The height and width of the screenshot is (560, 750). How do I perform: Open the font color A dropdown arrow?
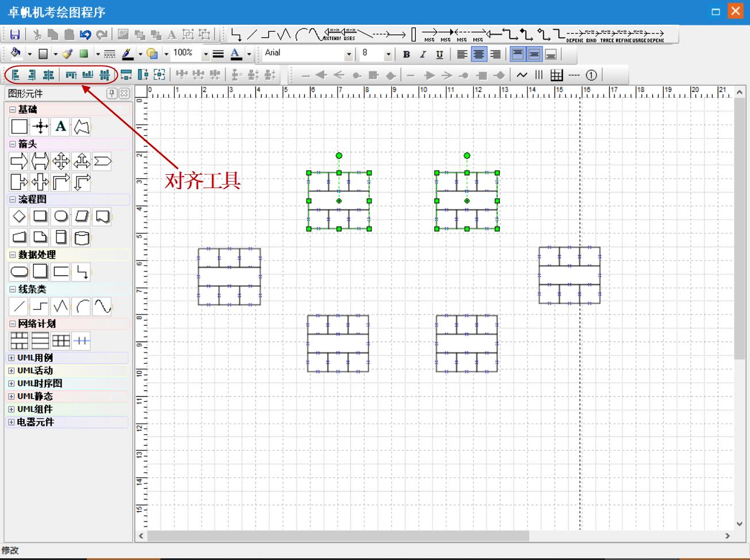pyautogui.click(x=249, y=55)
